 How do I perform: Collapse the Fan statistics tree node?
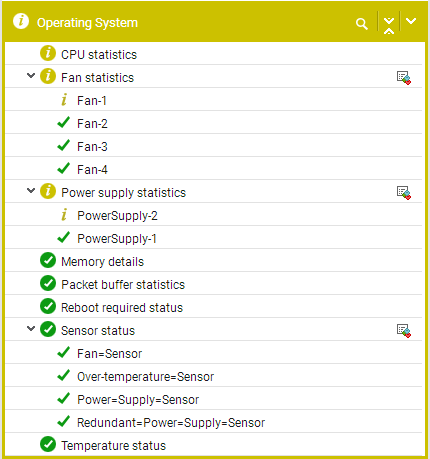point(31,76)
